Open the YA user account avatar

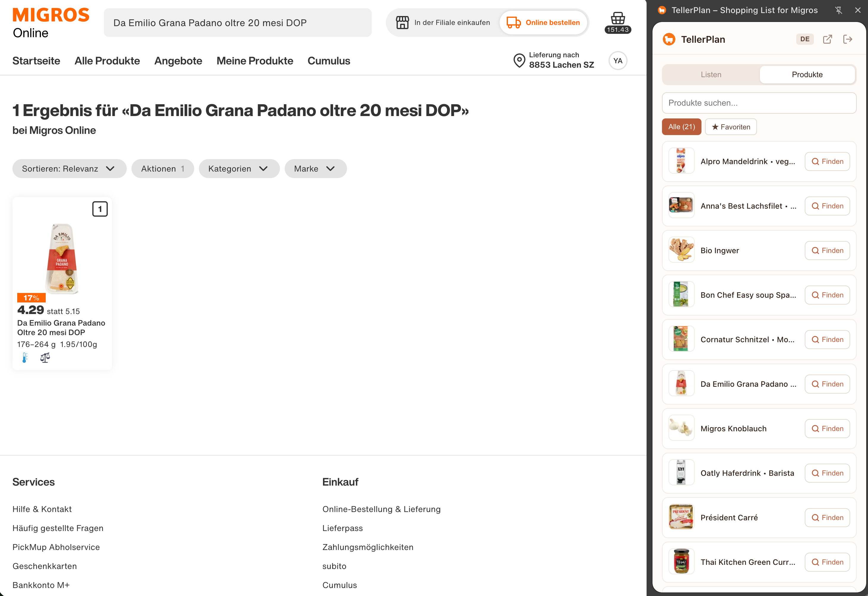(618, 60)
